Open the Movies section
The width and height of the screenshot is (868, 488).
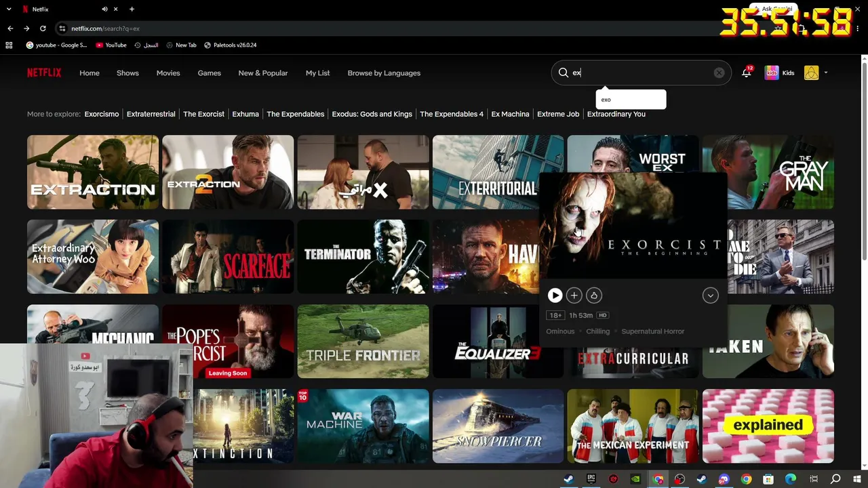coord(168,73)
